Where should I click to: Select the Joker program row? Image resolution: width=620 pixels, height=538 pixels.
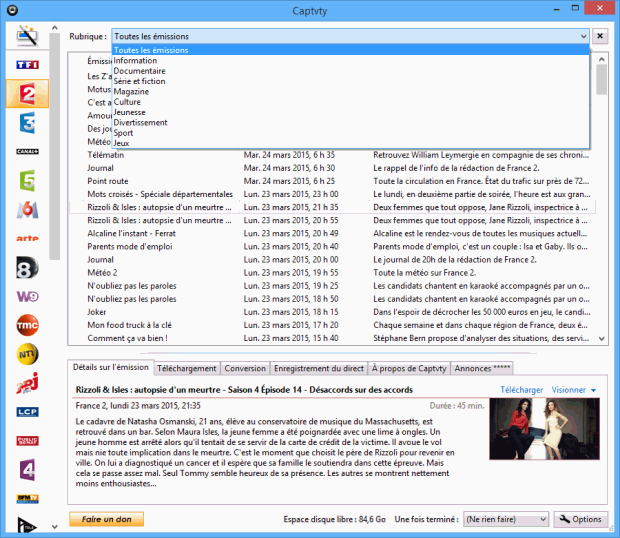click(x=332, y=312)
